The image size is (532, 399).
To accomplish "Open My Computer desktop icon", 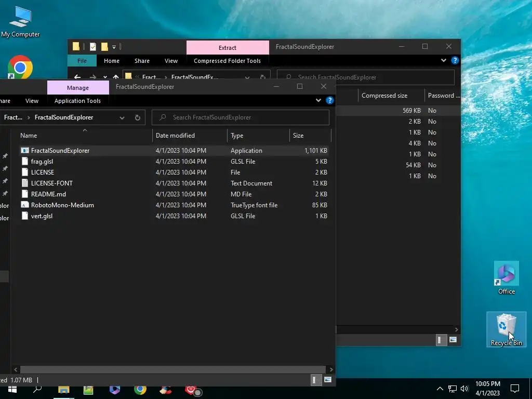I will point(20,21).
